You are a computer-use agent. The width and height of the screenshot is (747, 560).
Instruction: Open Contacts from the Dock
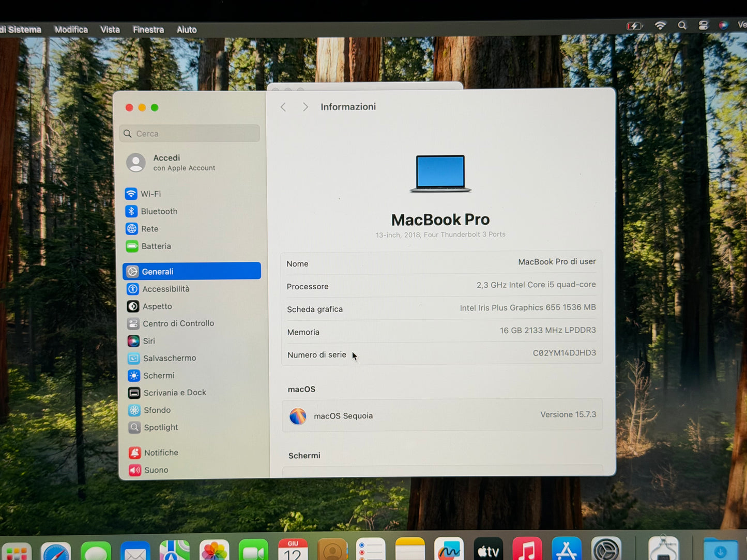332,550
